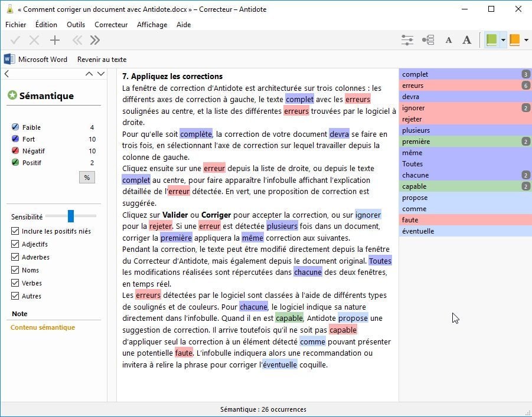Open the Contenu sémantique note link

43,327
